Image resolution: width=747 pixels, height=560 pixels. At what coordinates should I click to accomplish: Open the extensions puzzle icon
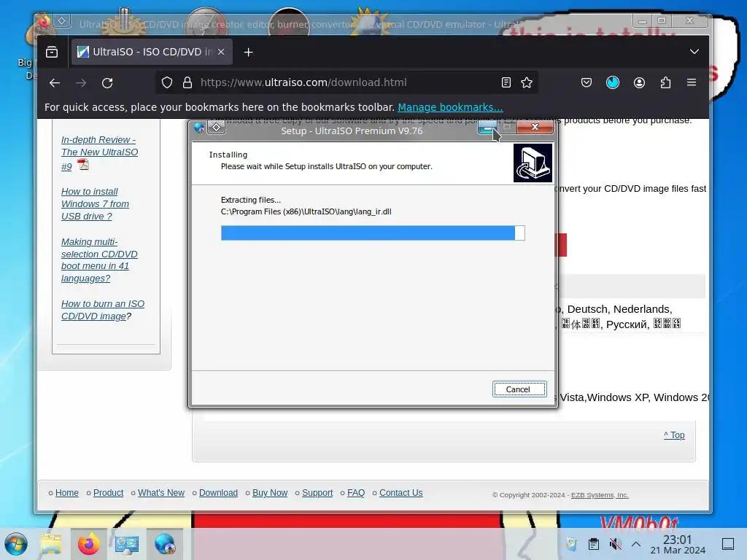click(x=665, y=83)
